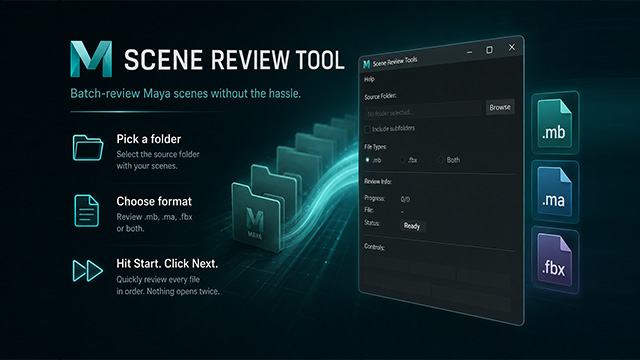Viewport: 640px width, 360px height.
Task: Minimize the Scene Review Tools window
Action: pos(469,52)
